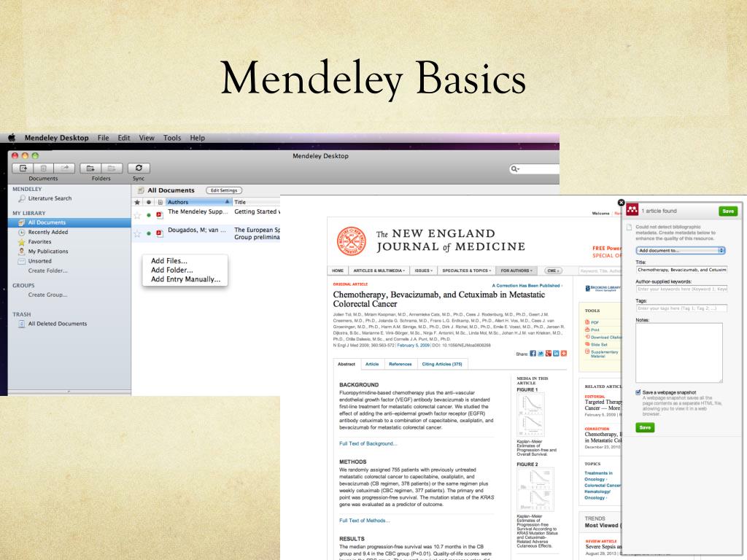The height and width of the screenshot is (560, 747).
Task: Close the Mendeley web importer panel
Action: 621,203
